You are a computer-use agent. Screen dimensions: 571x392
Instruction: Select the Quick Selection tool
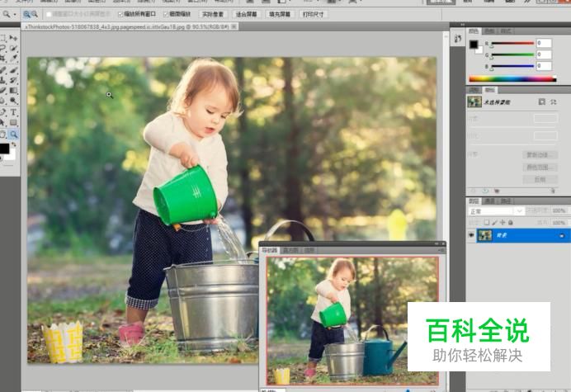click(x=13, y=48)
